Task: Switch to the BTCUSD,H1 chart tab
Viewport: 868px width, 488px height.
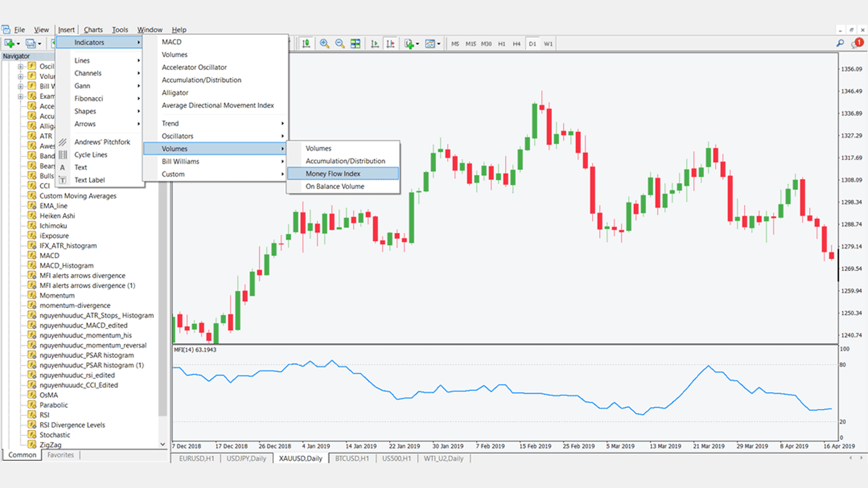Action: [352, 458]
